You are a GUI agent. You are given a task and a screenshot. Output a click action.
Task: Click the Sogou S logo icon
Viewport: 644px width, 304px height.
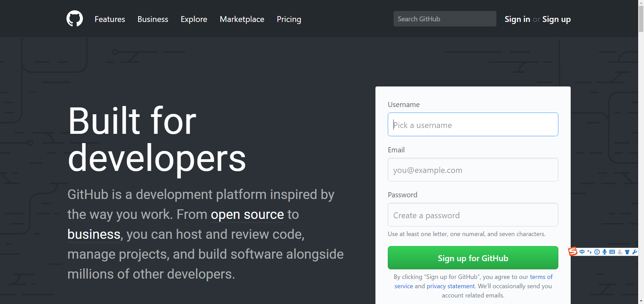(573, 252)
